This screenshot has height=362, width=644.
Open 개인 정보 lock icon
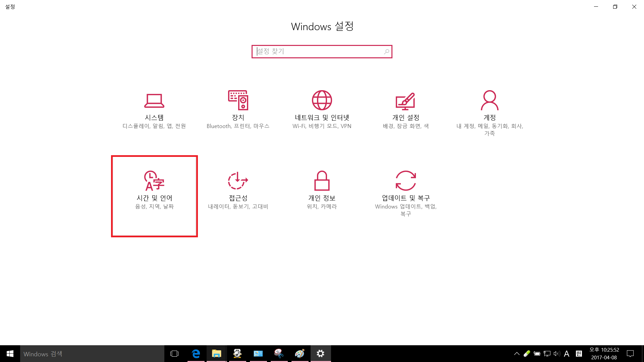pos(322,181)
